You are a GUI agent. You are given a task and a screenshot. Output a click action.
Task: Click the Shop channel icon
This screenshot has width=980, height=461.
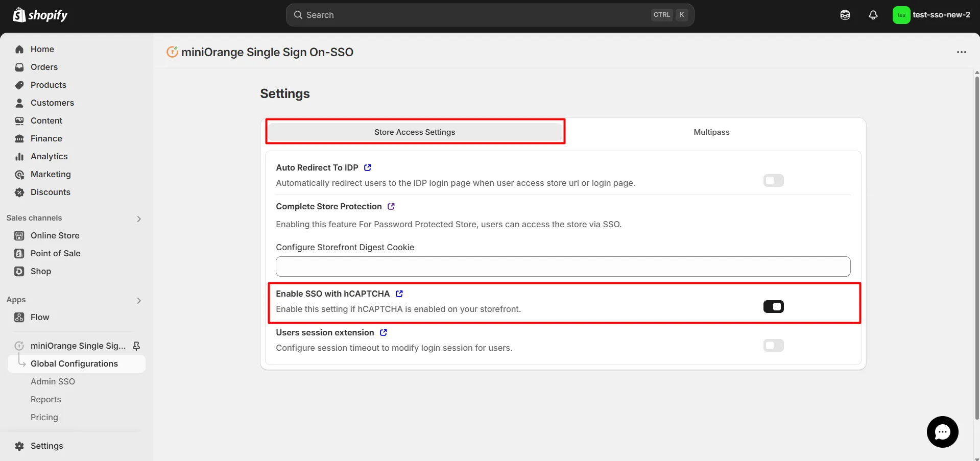point(19,272)
